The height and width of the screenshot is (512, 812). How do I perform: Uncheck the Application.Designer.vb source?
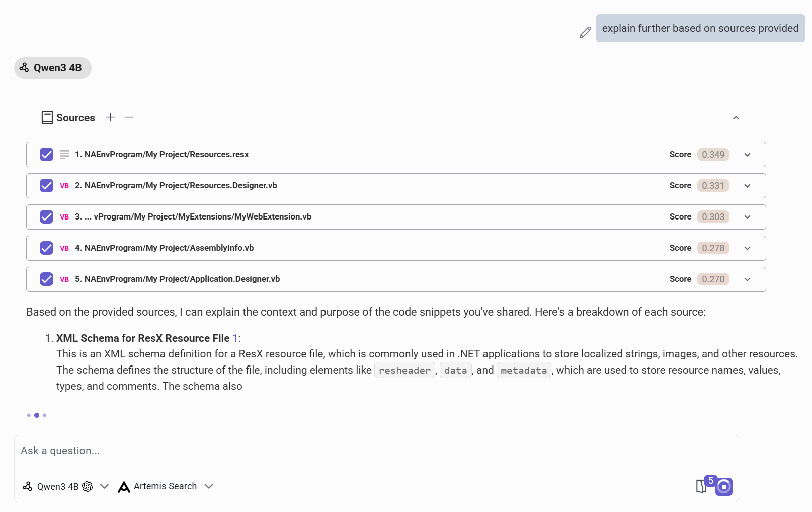(x=46, y=279)
